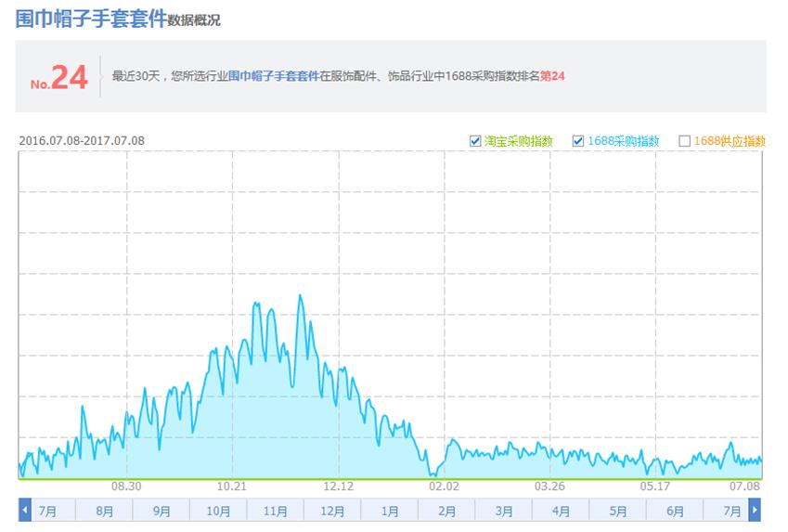Click the red 第24 ranking text
Viewport: 788px width, 532px height.
click(552, 76)
